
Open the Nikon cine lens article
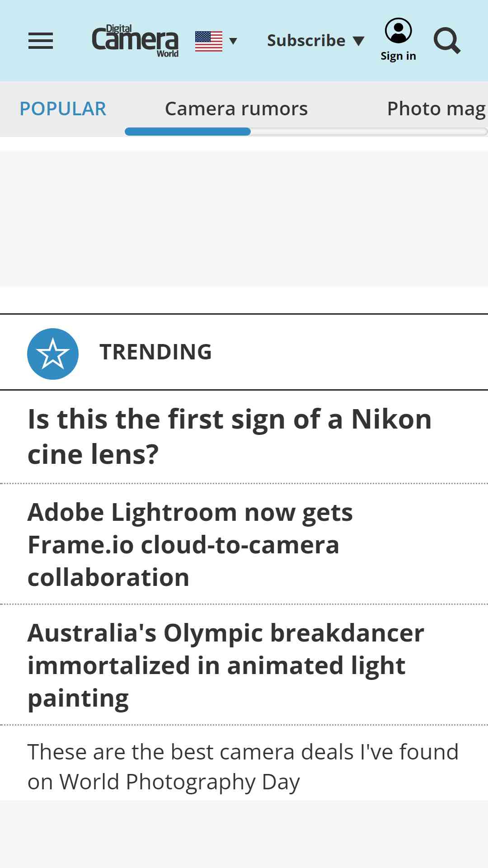[x=230, y=437]
